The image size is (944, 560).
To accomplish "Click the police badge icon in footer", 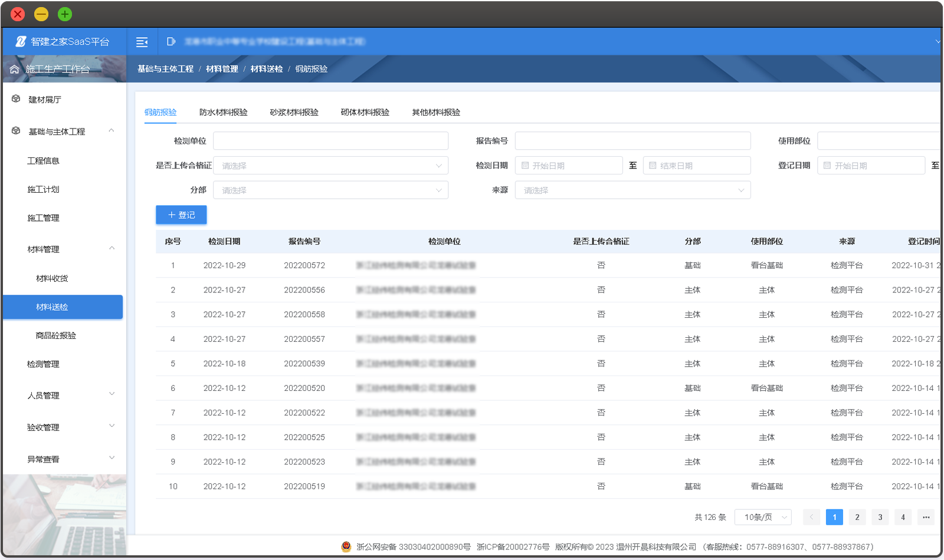I will [346, 547].
